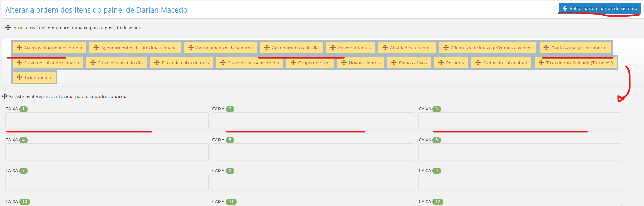Click move icon on Acessos bloqueados do dia
The height and width of the screenshot is (206, 644).
pos(19,48)
